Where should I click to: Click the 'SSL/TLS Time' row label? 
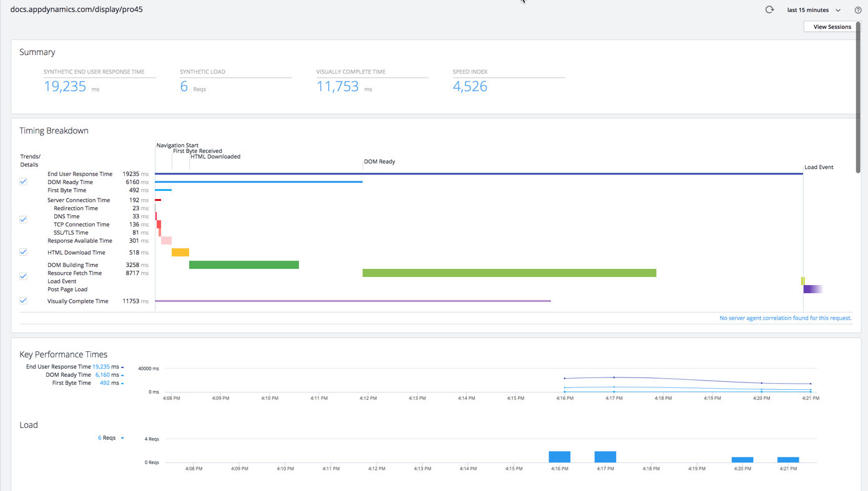click(71, 233)
